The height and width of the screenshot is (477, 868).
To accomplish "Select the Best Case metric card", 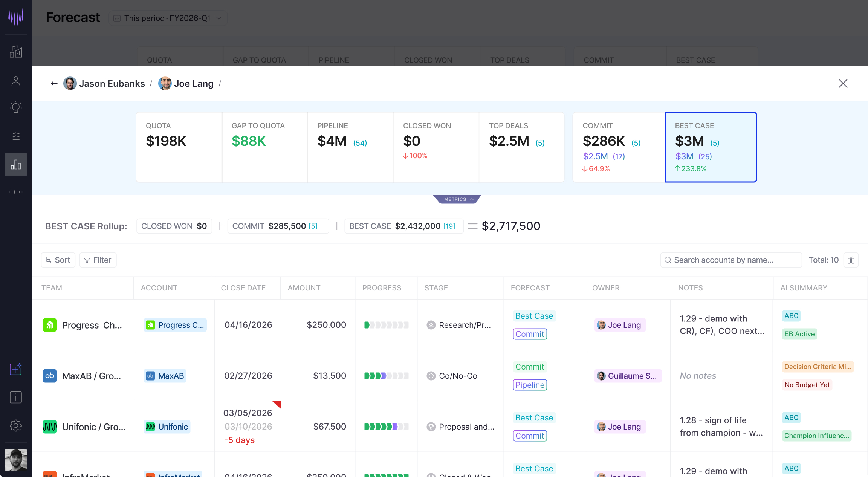I will [711, 147].
